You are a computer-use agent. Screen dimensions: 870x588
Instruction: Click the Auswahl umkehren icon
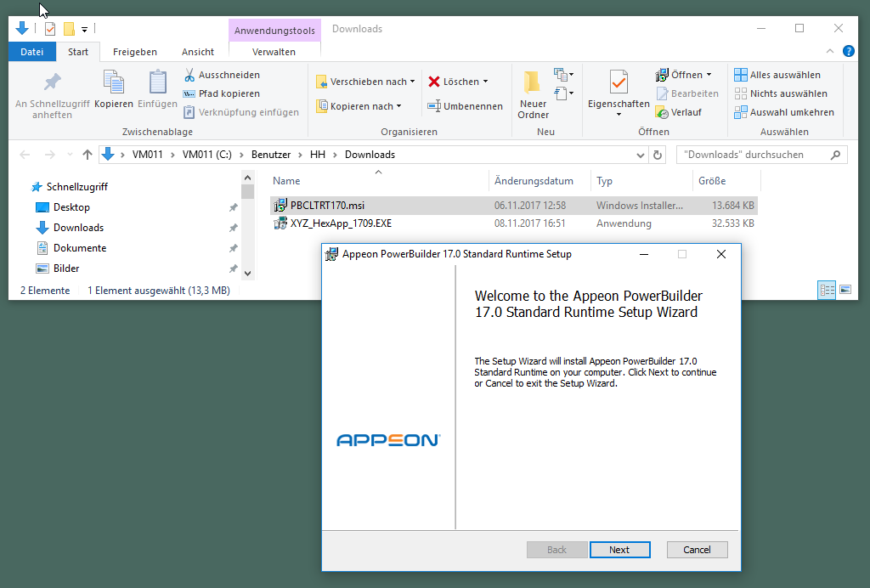741,113
